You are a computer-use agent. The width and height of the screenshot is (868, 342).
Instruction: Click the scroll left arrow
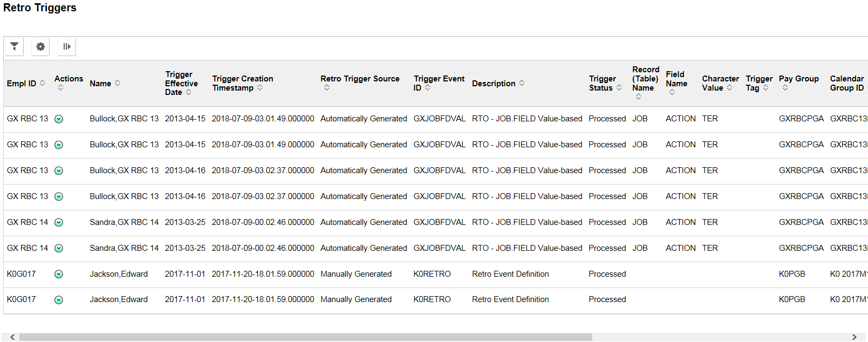click(12, 337)
